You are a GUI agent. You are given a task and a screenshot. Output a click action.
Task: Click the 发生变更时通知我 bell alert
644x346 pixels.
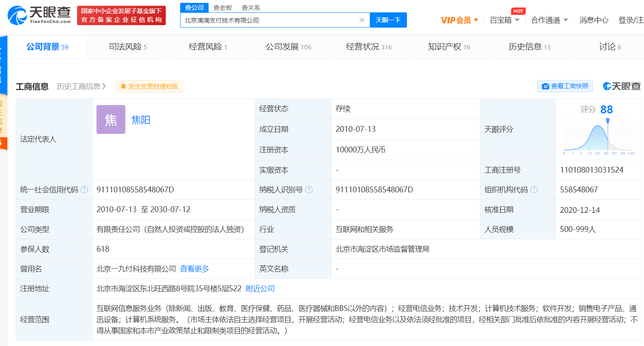coord(149,86)
